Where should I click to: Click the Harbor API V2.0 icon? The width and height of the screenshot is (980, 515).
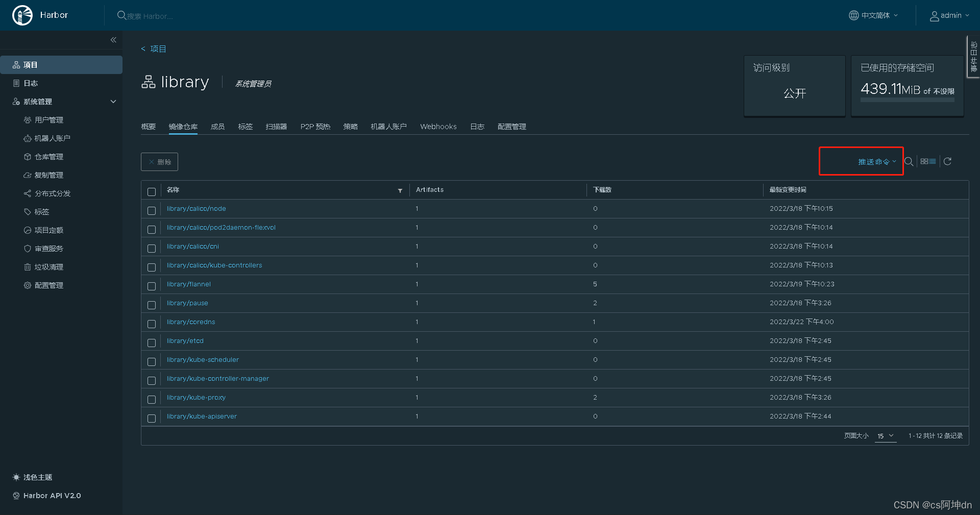tap(16, 496)
